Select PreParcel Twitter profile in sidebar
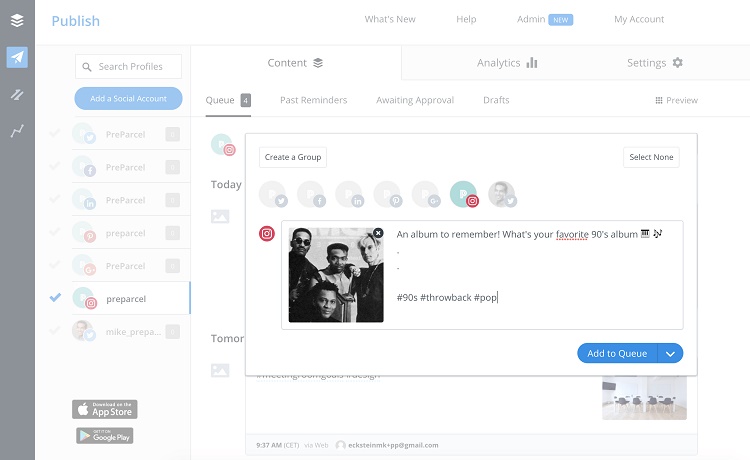Viewport: 750px width, 460px height. tap(131, 134)
